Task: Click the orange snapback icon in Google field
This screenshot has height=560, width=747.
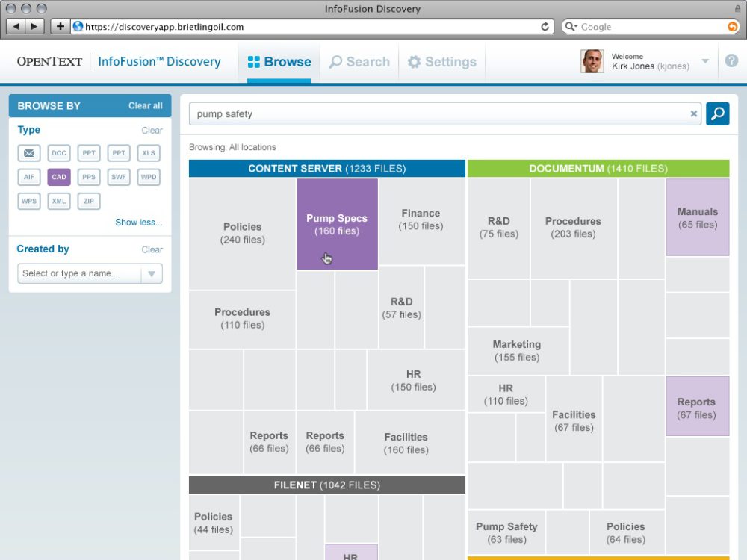Action: tap(733, 27)
